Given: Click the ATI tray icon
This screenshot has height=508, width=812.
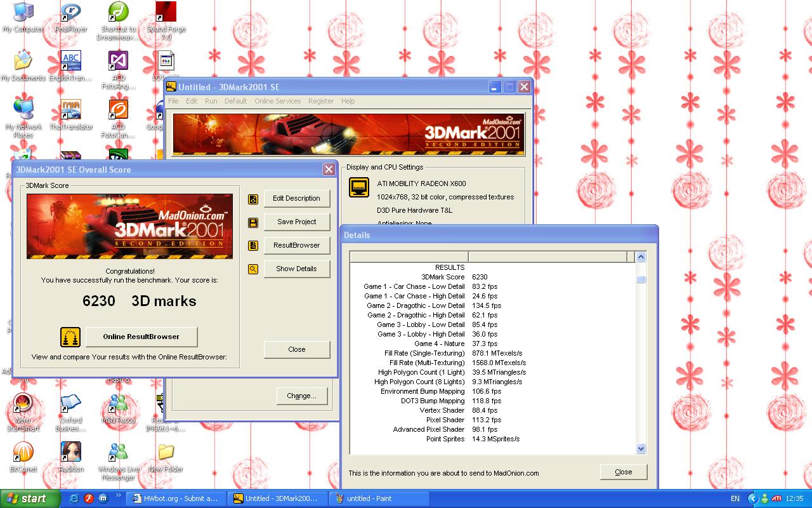Looking at the screenshot, I should pyautogui.click(x=776, y=498).
